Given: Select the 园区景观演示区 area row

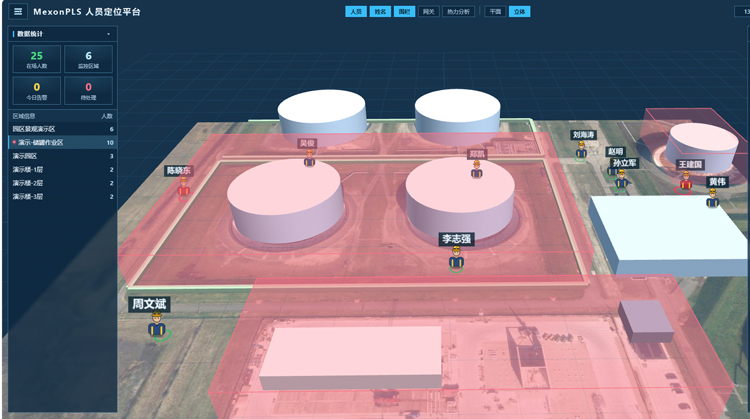Looking at the screenshot, I should (x=63, y=129).
